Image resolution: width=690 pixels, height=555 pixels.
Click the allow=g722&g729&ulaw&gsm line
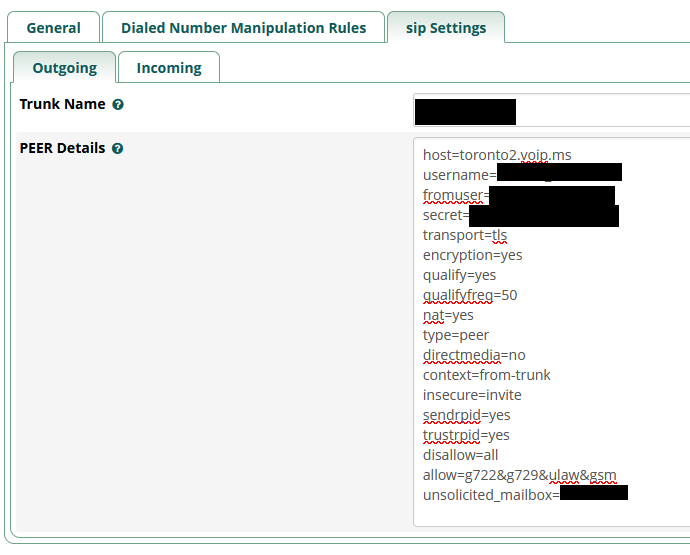click(519, 475)
